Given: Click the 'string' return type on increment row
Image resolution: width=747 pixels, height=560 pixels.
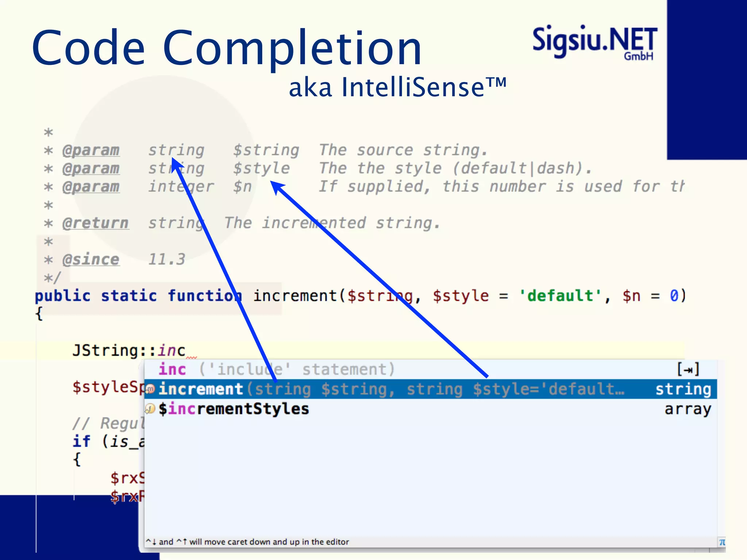Looking at the screenshot, I should click(684, 389).
